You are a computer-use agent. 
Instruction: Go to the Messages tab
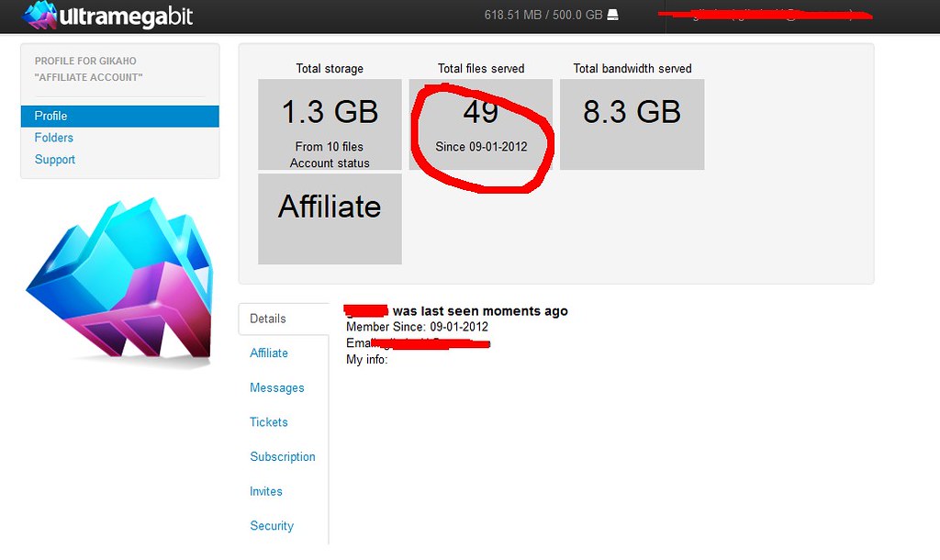point(277,388)
